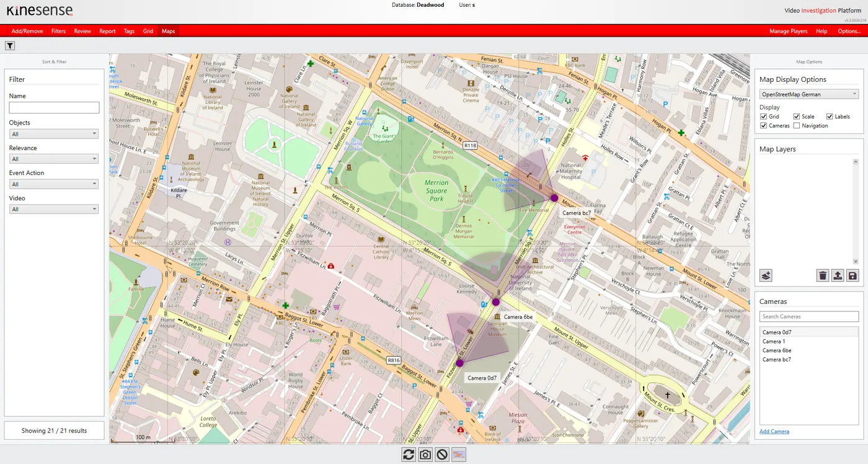Open Manage Players
This screenshot has height=464, width=868.
click(789, 31)
